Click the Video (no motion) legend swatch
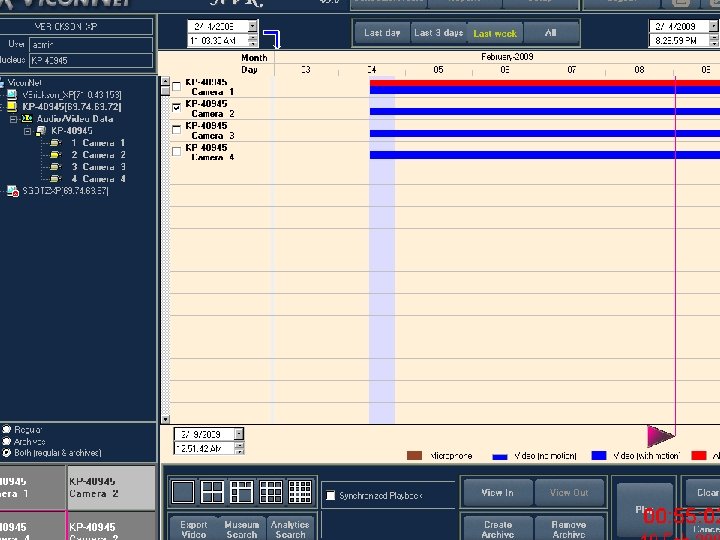 pyautogui.click(x=500, y=457)
